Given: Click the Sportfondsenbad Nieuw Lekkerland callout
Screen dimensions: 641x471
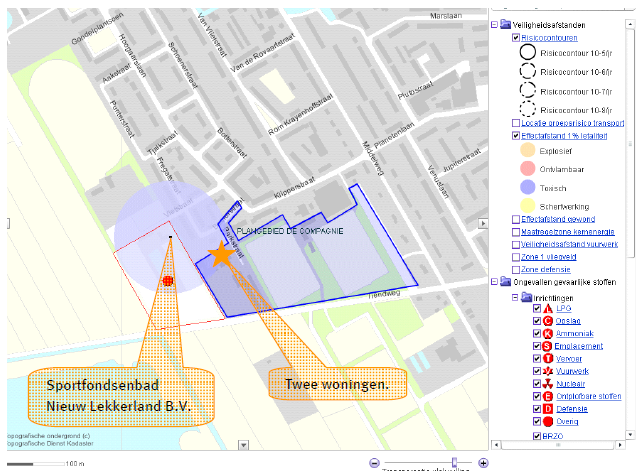Looking at the screenshot, I should pyautogui.click(x=121, y=396).
